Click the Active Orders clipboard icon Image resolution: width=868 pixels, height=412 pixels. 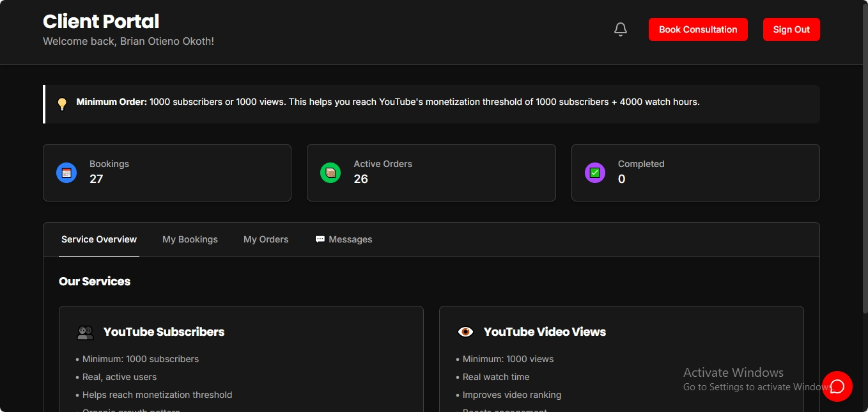coord(330,172)
